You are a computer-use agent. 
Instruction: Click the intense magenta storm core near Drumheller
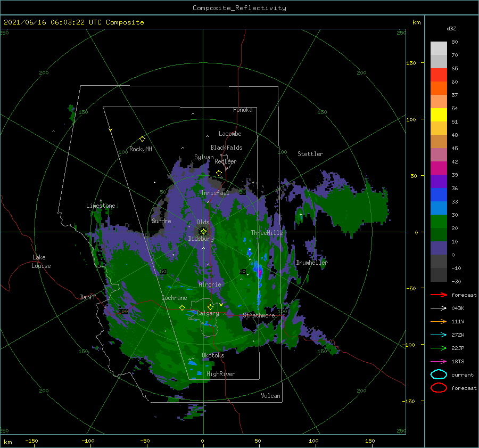pos(260,272)
